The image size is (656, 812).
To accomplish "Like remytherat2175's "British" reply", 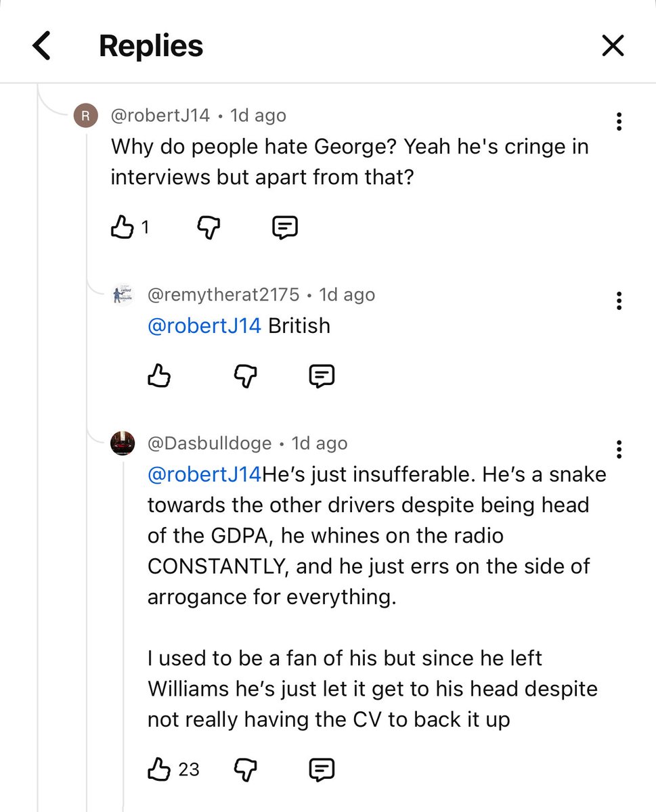I will [x=158, y=376].
